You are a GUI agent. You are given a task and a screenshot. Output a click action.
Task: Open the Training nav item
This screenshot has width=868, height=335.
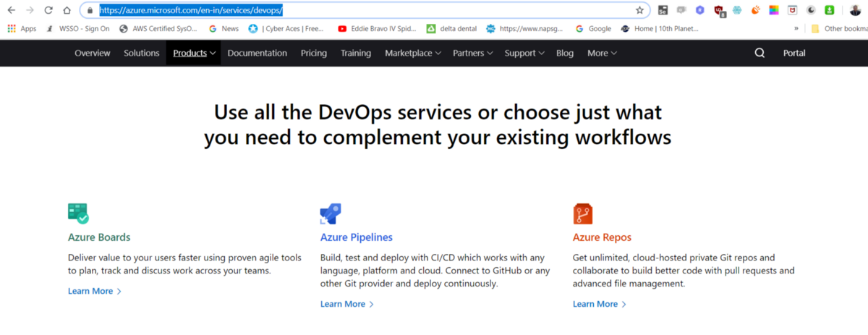[x=356, y=53]
